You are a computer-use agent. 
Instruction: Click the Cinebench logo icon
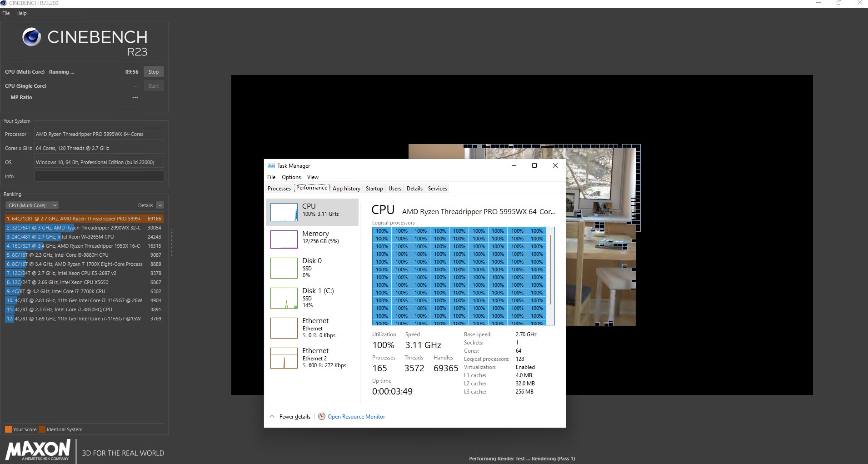click(x=32, y=37)
